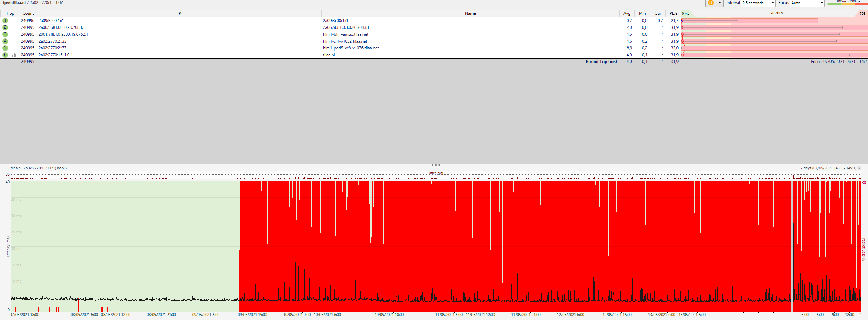This screenshot has width=868, height=320.
Task: Click the panel splitter dots between graphs
Action: click(435, 165)
